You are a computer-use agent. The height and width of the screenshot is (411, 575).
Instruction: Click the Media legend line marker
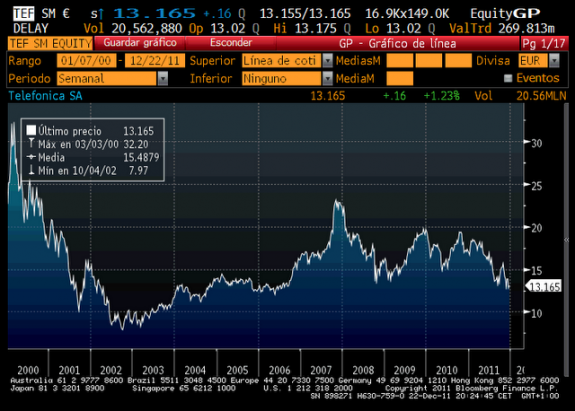[x=31, y=157]
